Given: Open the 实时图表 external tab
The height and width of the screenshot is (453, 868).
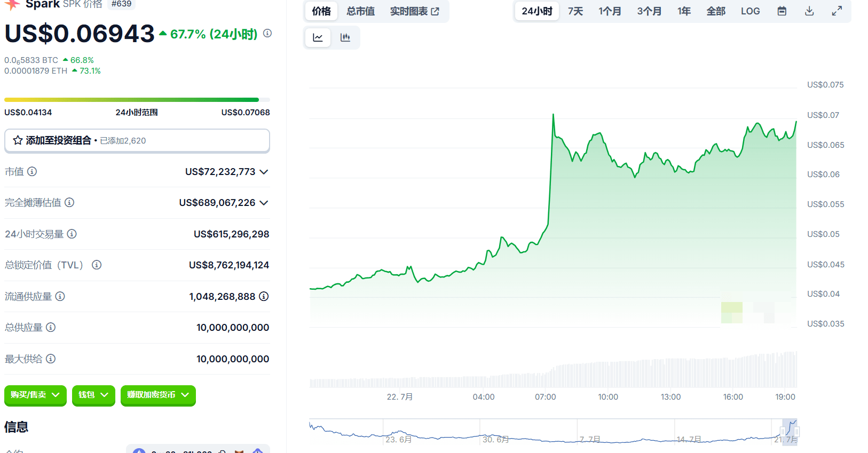Looking at the screenshot, I should (x=415, y=11).
